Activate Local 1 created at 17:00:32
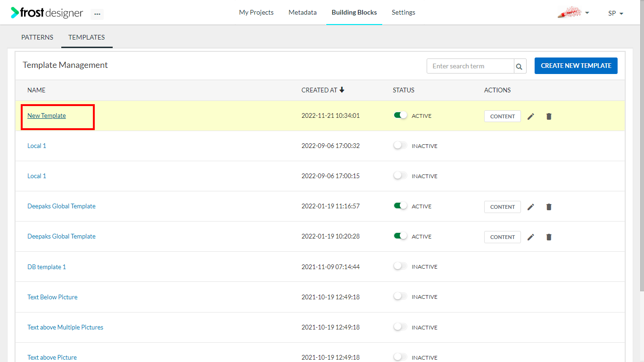This screenshot has height=362, width=644. [x=400, y=146]
